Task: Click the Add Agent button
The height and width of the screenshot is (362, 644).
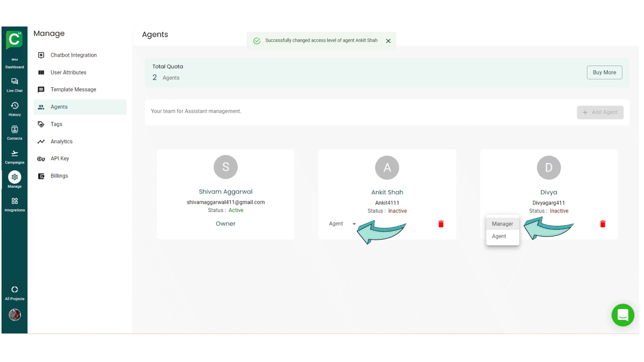Action: (600, 112)
